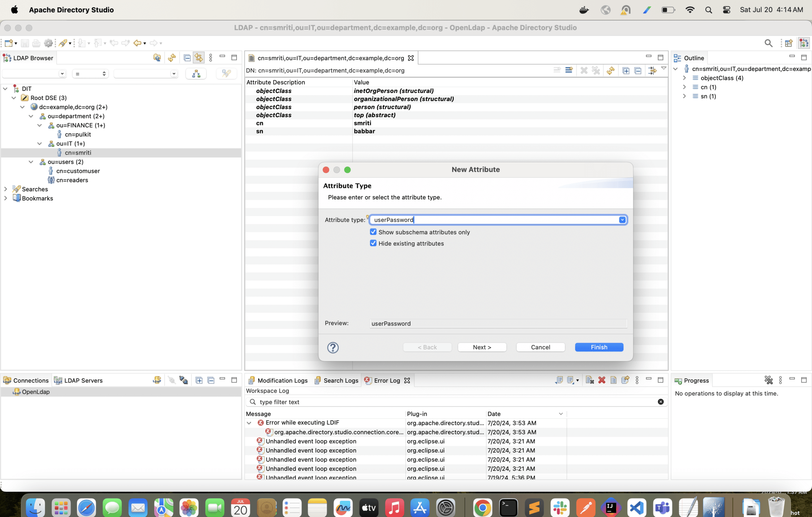
Task: Click the toolbar search magnifier icon
Action: (x=768, y=43)
